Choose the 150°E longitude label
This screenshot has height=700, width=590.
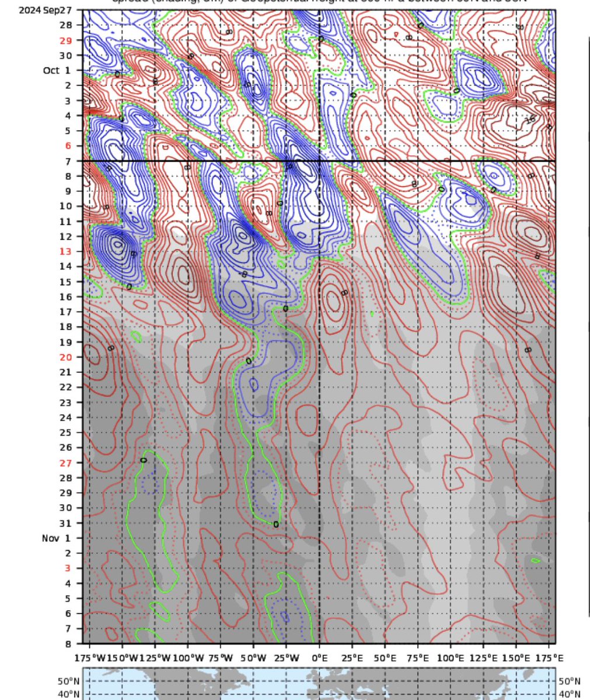tap(518, 659)
